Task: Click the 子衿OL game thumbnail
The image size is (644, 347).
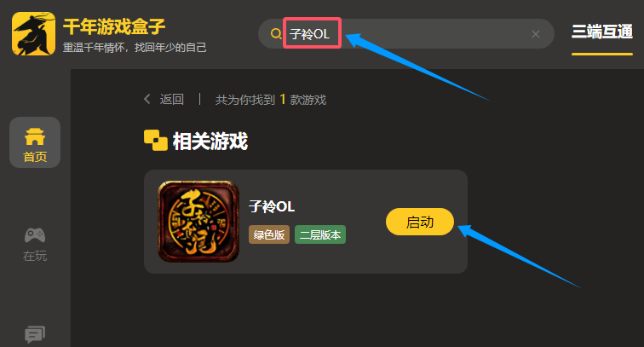Action: 198,222
